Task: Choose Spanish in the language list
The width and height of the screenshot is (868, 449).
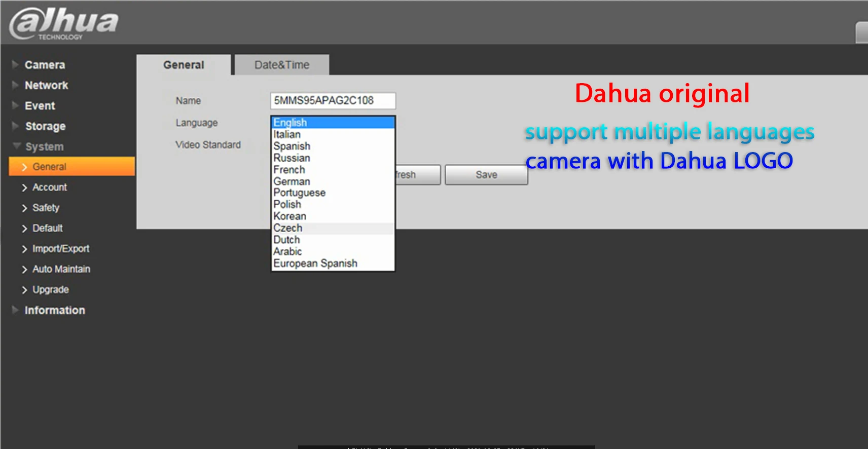Action: tap(333, 146)
